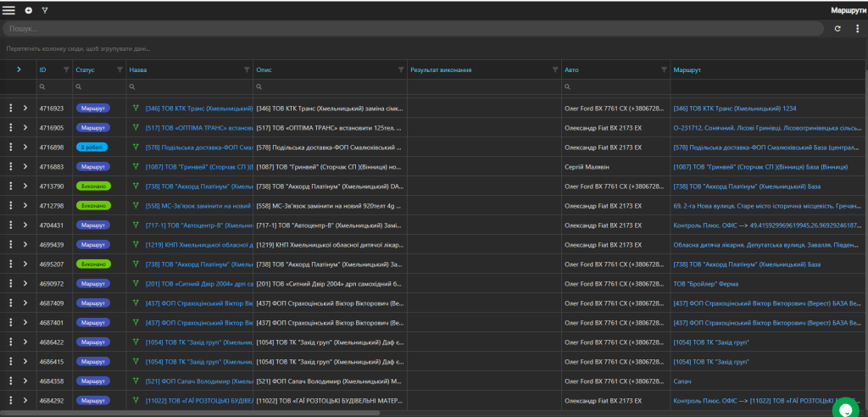Screen dimensions: 868x417
Task: Expand row details for ID 4713790
Action: [x=25, y=186]
